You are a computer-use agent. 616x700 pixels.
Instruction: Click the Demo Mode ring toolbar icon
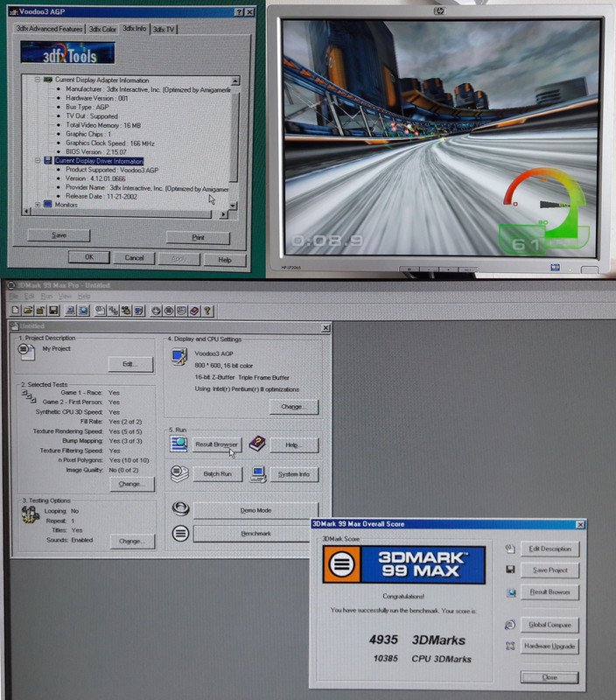156,311
